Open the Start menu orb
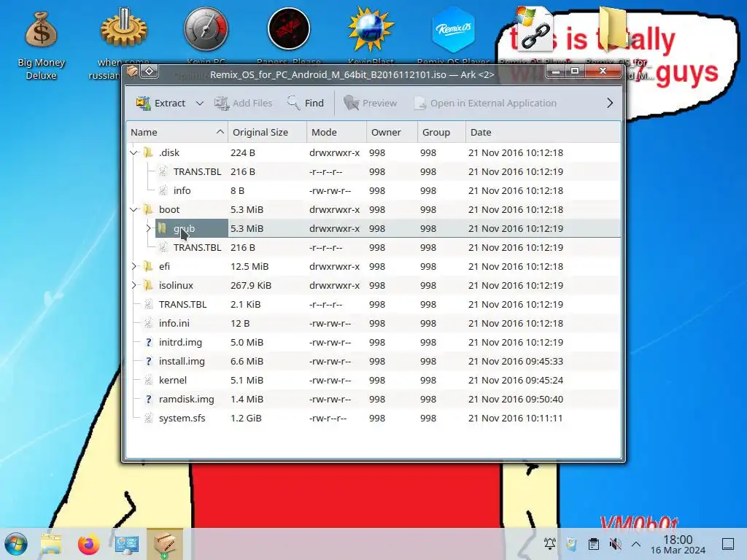This screenshot has height=560, width=747. 16,544
